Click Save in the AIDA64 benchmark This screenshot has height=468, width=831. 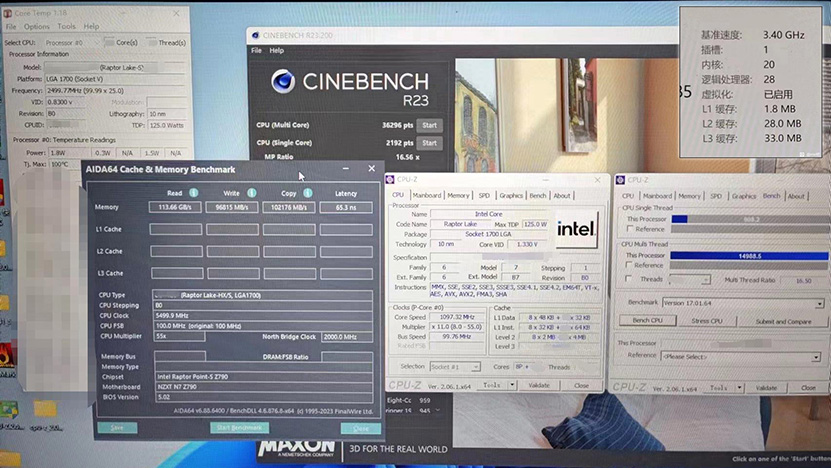(x=117, y=427)
